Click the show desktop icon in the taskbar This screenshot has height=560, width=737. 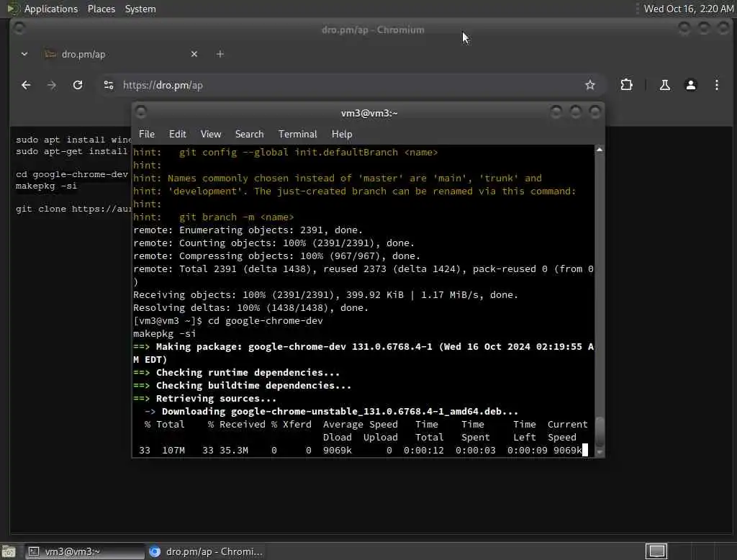pos(9,551)
